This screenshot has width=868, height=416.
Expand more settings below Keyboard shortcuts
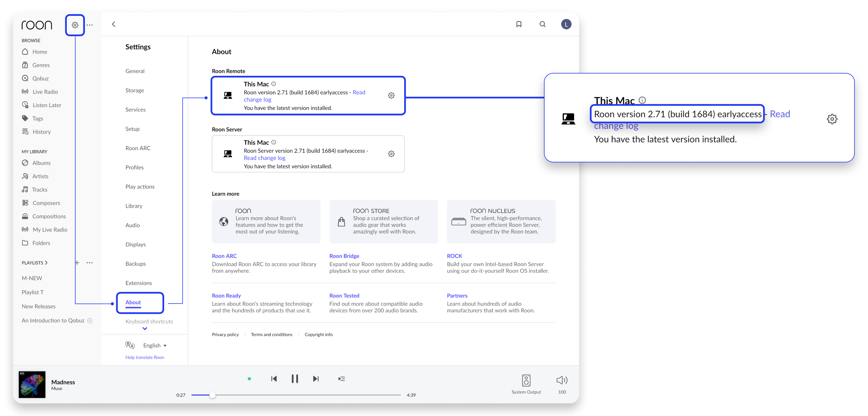pyautogui.click(x=145, y=329)
